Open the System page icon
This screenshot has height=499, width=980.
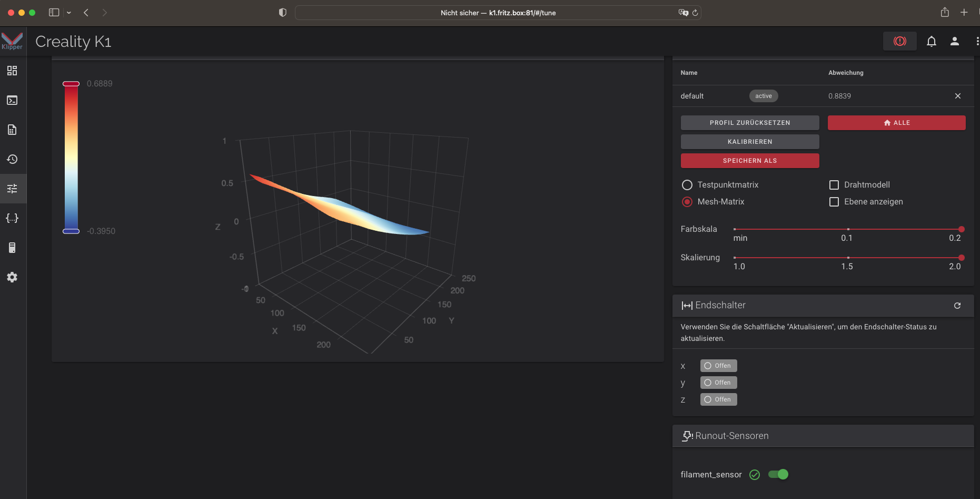[12, 248]
